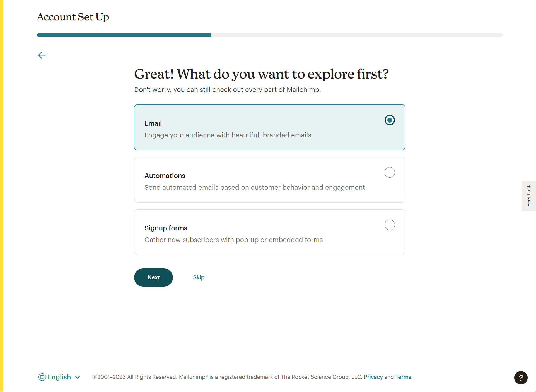Click the 'Don't worry' subtitle text
This screenshot has height=392, width=536.
click(227, 90)
